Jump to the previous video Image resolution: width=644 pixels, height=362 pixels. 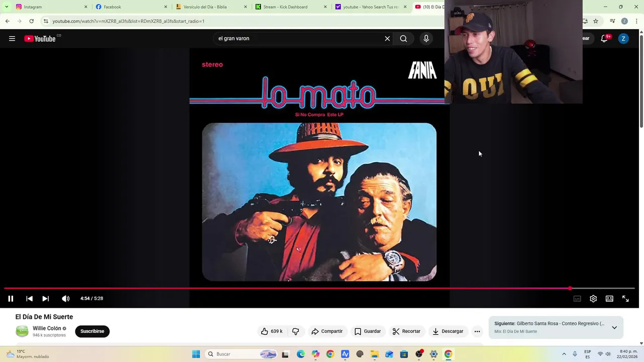tap(29, 299)
